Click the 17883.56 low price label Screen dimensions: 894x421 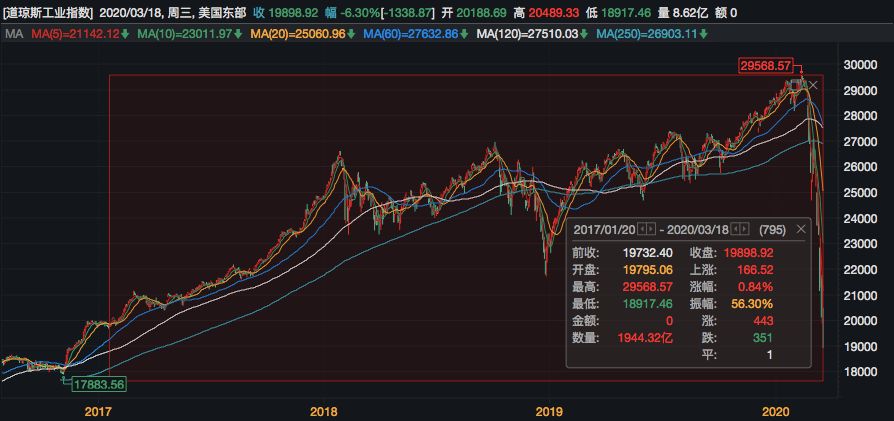point(98,384)
